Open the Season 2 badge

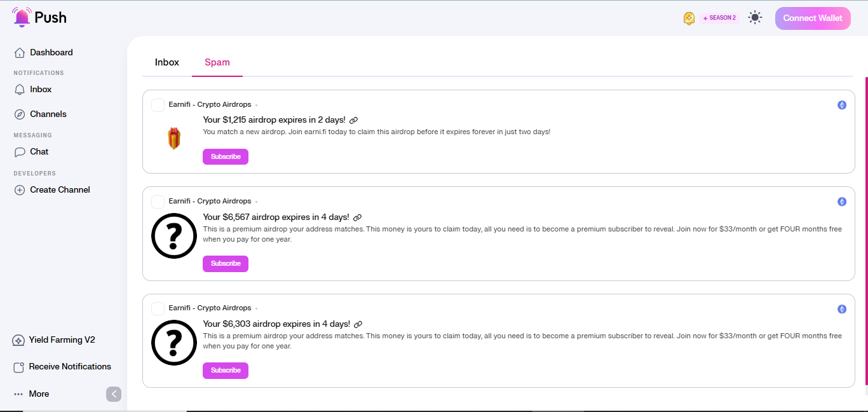pos(719,18)
